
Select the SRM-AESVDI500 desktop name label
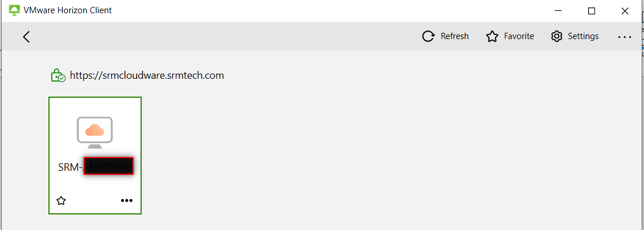coord(96,167)
